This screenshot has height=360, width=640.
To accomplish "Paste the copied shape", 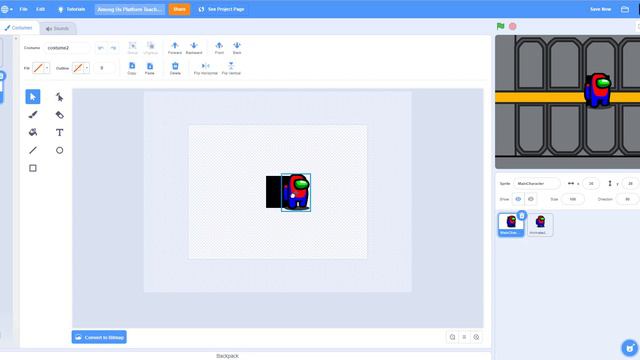I will click(x=150, y=68).
